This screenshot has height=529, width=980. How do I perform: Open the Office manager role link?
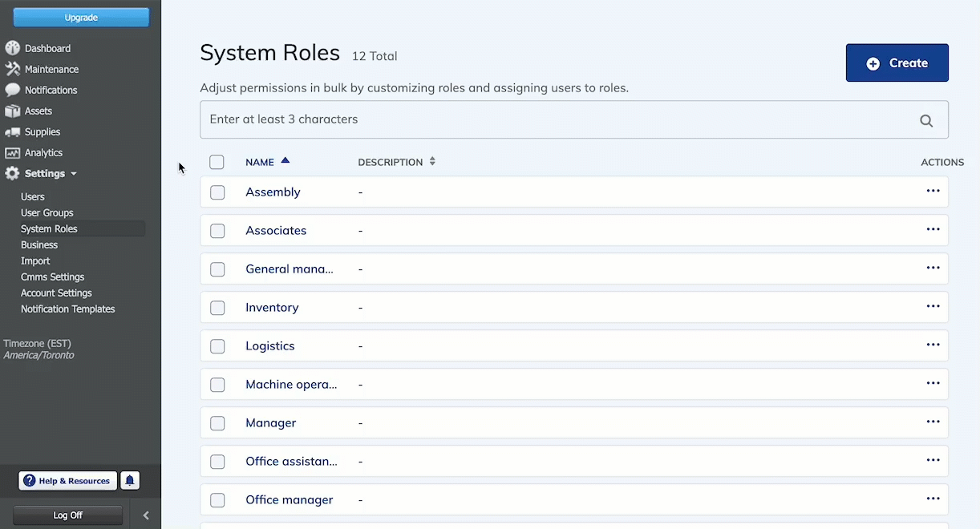[290, 500]
